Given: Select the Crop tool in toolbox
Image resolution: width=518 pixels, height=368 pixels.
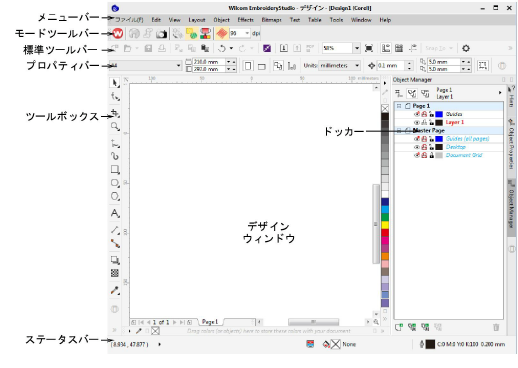Looking at the screenshot, I should 115,113.
